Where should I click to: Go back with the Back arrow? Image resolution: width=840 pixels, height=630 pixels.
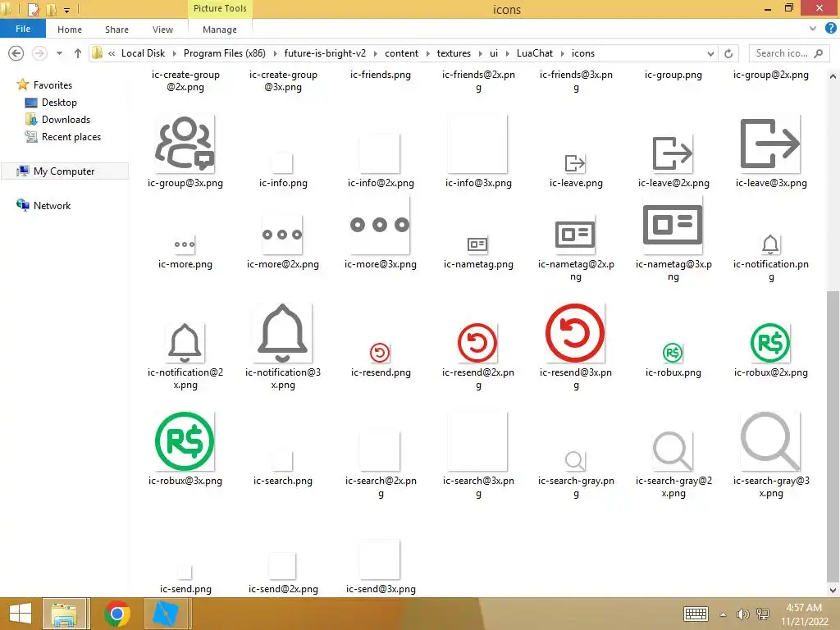click(x=16, y=53)
